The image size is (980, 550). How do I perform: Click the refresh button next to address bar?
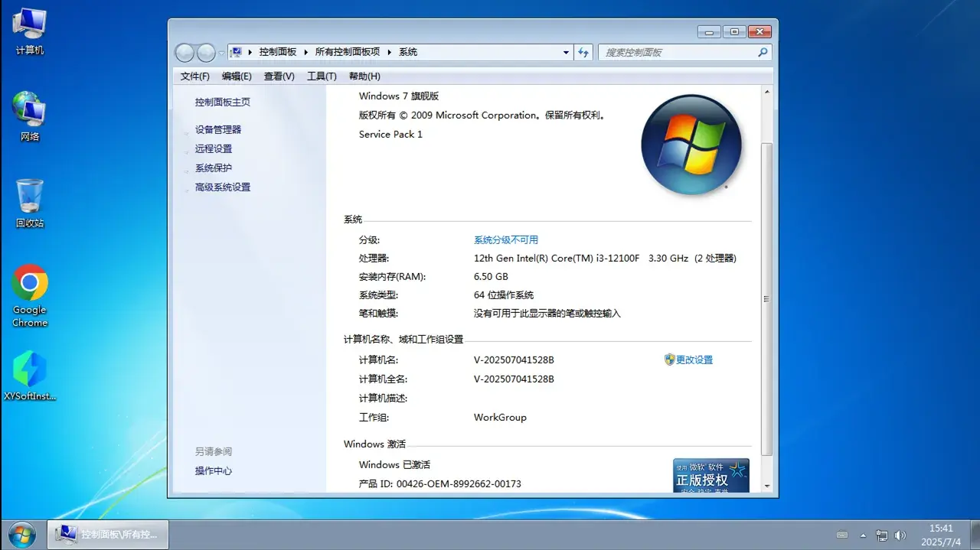tap(583, 52)
